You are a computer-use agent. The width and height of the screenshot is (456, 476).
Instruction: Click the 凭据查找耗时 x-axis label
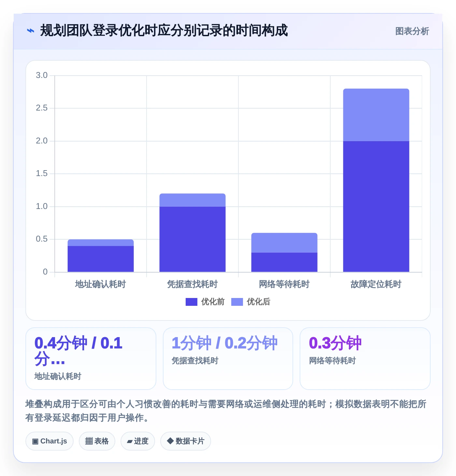(192, 284)
